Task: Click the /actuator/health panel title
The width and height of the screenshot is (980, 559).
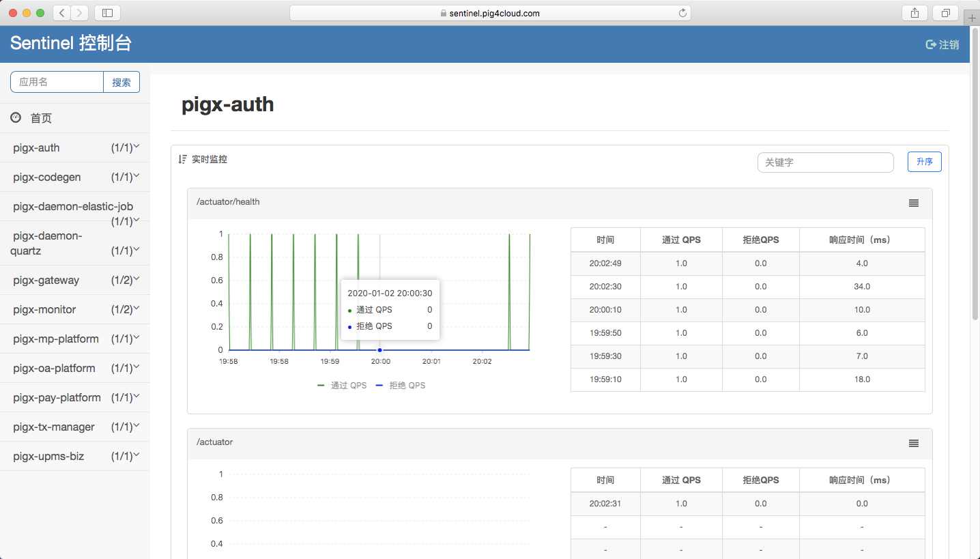Action: (x=228, y=202)
